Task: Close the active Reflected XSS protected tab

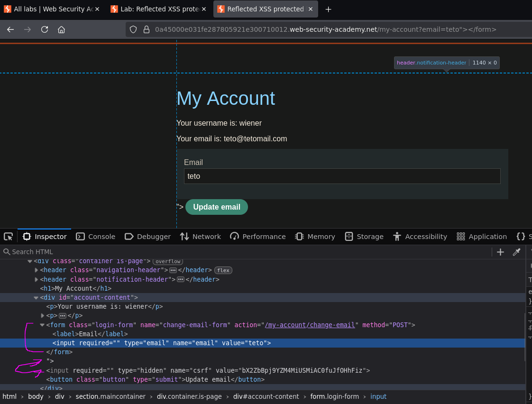Action: tap(311, 9)
